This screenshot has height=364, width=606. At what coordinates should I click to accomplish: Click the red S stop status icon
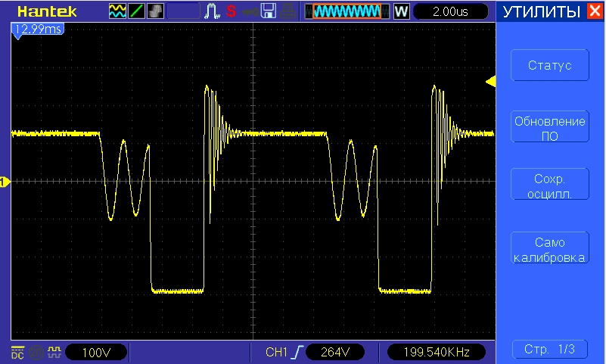click(x=231, y=11)
